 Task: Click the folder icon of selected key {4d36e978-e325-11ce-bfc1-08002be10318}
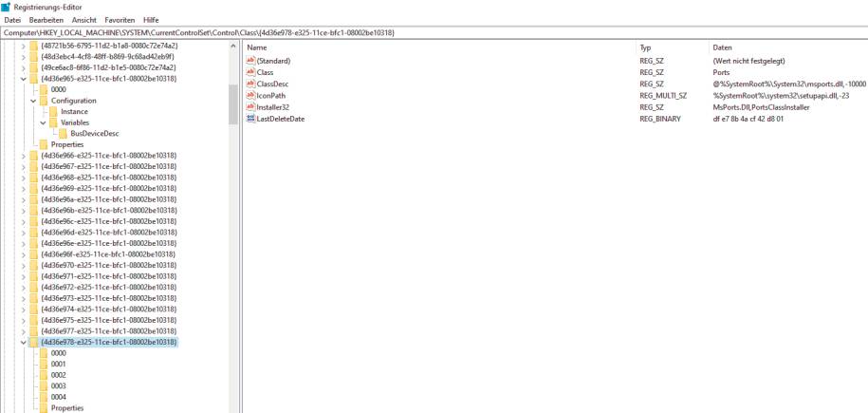point(34,343)
